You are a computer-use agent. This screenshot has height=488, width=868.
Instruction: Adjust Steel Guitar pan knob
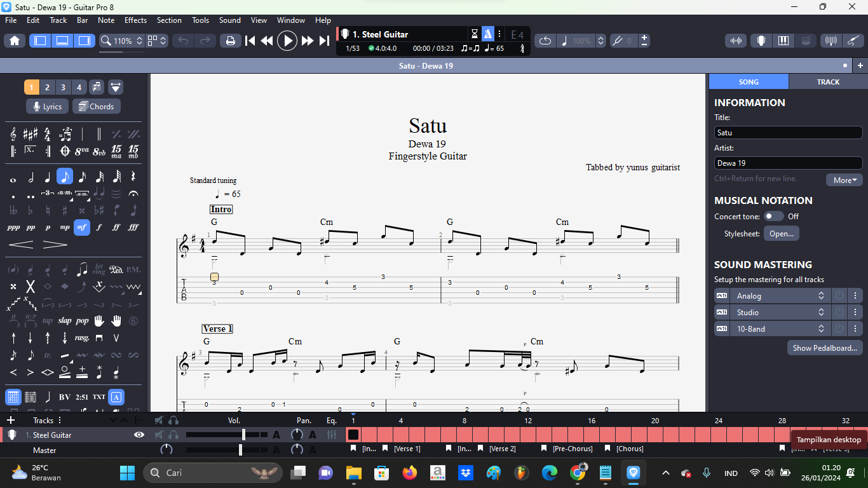click(297, 435)
